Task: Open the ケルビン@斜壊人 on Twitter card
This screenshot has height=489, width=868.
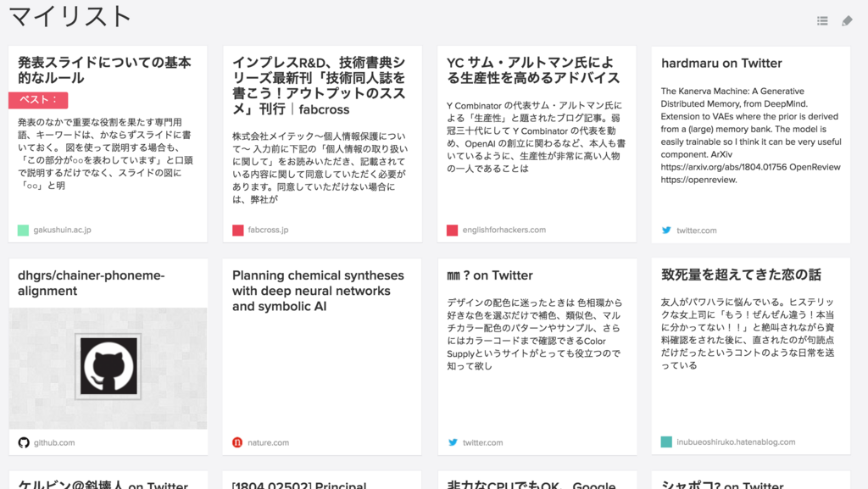Action: 103,485
